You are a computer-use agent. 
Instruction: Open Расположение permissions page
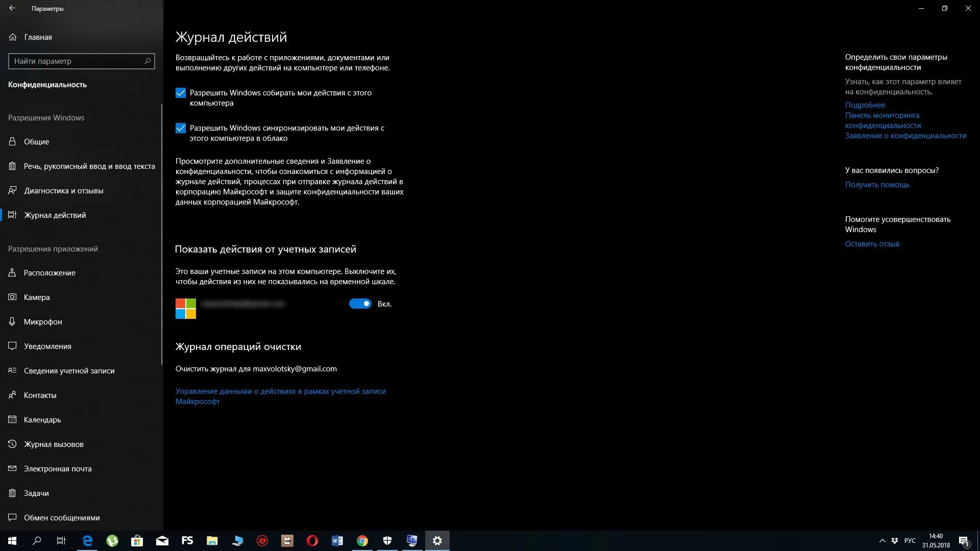tap(50, 273)
